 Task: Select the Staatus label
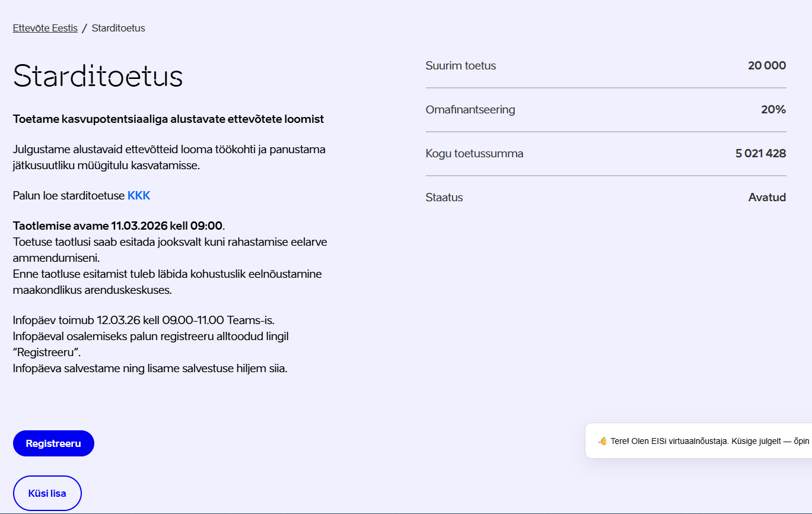pos(444,198)
